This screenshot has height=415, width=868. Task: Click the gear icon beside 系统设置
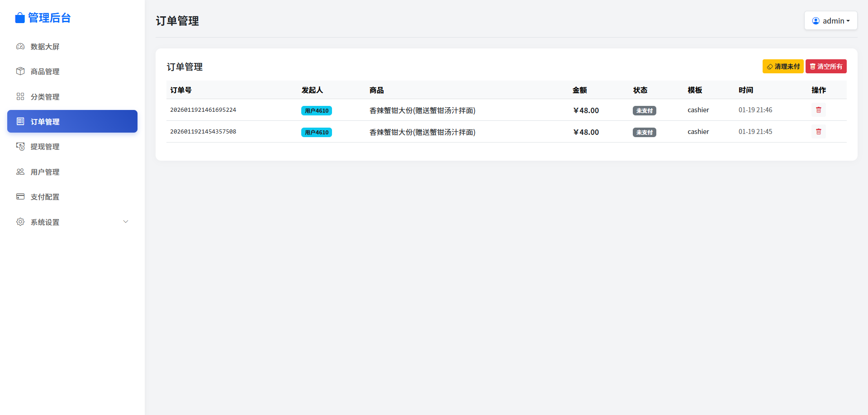tap(20, 222)
